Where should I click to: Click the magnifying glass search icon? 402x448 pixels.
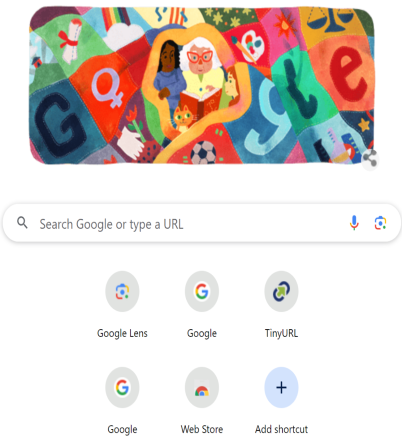click(22, 222)
